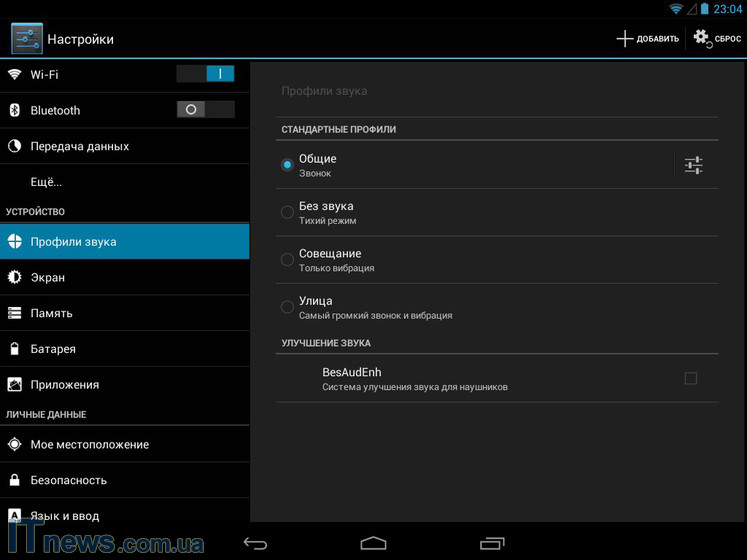Image resolution: width=747 pixels, height=560 pixels.
Task: Open Безопасность security settings
Action: 68,480
